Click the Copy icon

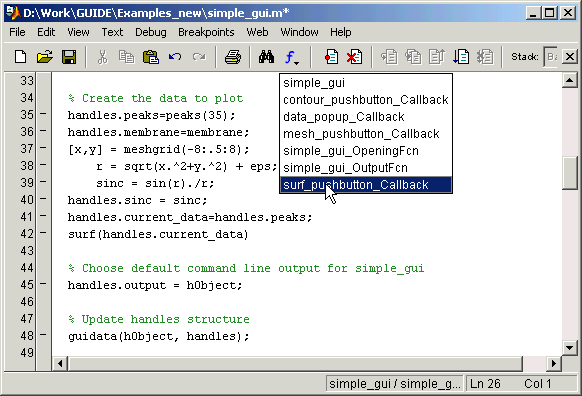[x=127, y=57]
